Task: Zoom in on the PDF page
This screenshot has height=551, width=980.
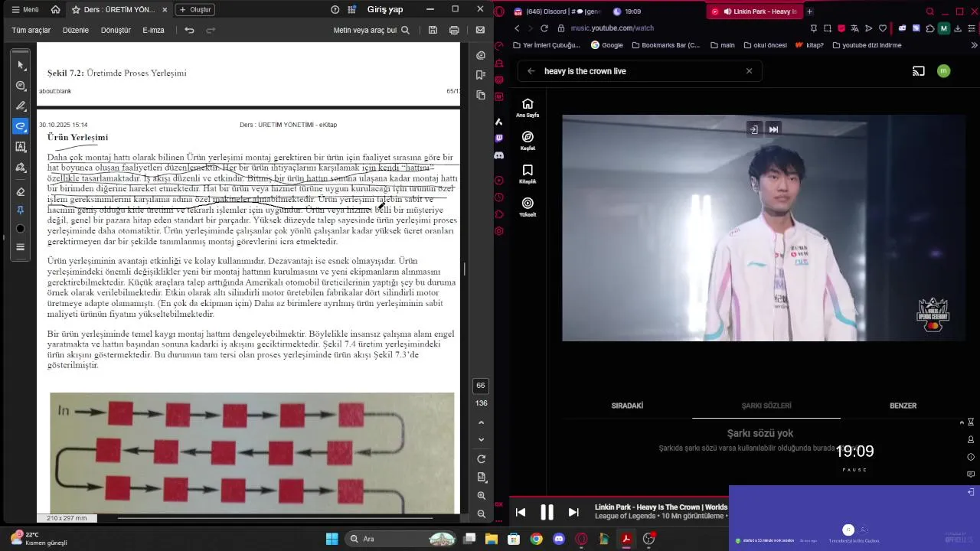Action: point(481,496)
